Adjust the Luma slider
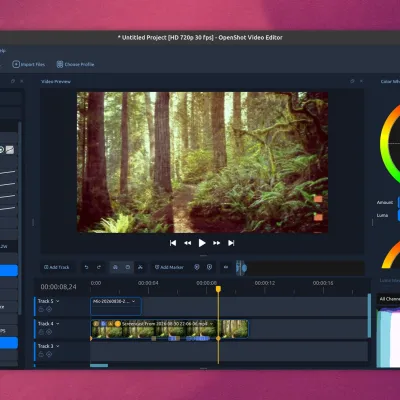 pos(399,215)
